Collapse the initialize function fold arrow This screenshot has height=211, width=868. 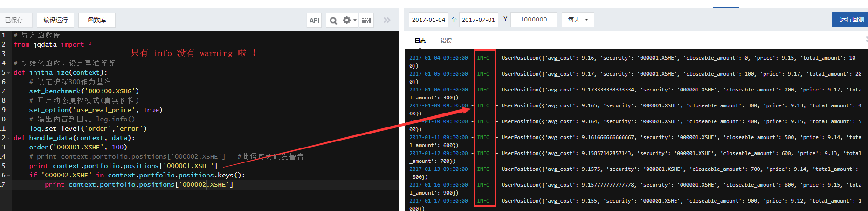click(x=8, y=73)
